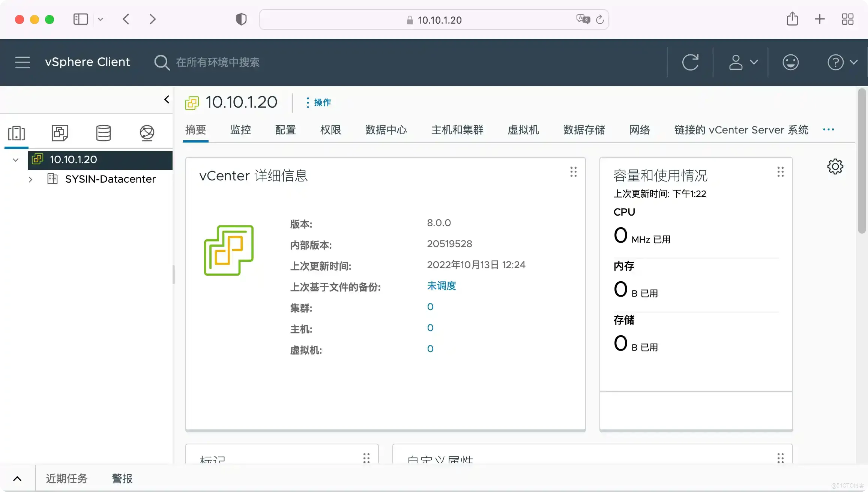Click the 未调度 backup scheduling link

pyautogui.click(x=441, y=286)
